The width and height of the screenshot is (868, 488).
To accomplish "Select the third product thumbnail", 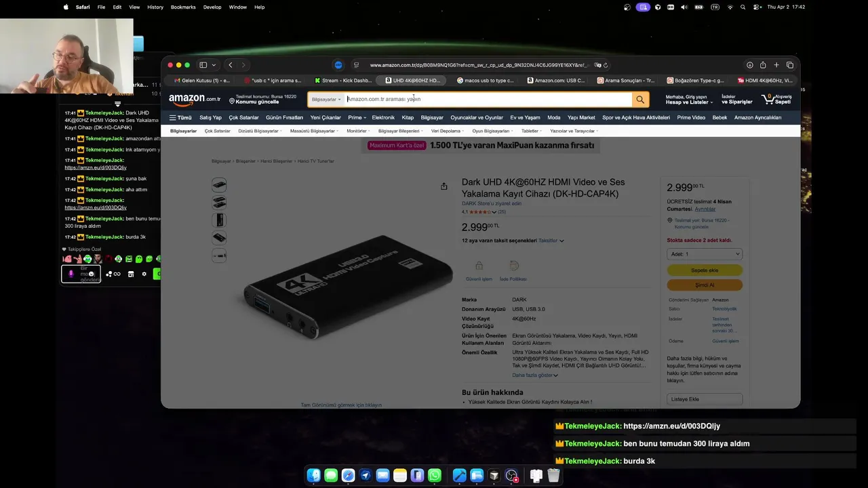I will [x=219, y=220].
